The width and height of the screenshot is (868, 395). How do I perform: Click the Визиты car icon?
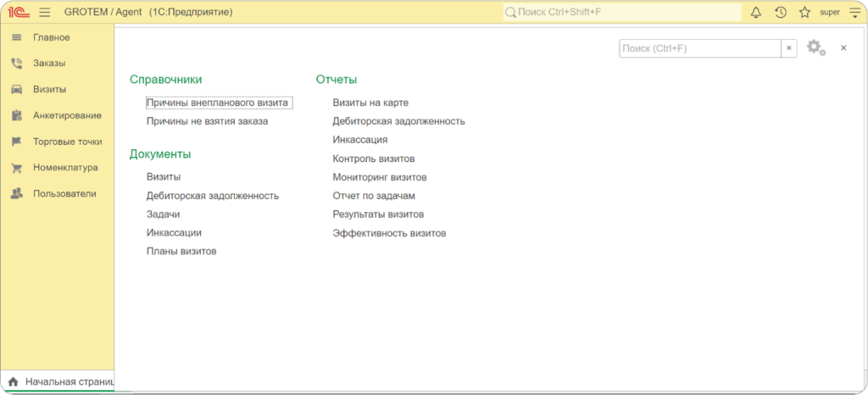17,89
